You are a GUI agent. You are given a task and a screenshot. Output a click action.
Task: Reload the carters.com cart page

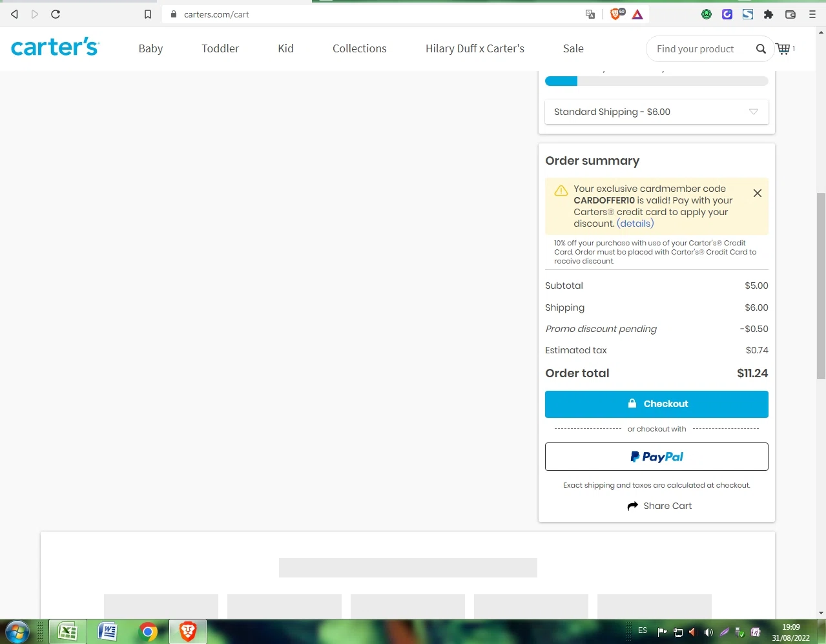click(x=56, y=14)
